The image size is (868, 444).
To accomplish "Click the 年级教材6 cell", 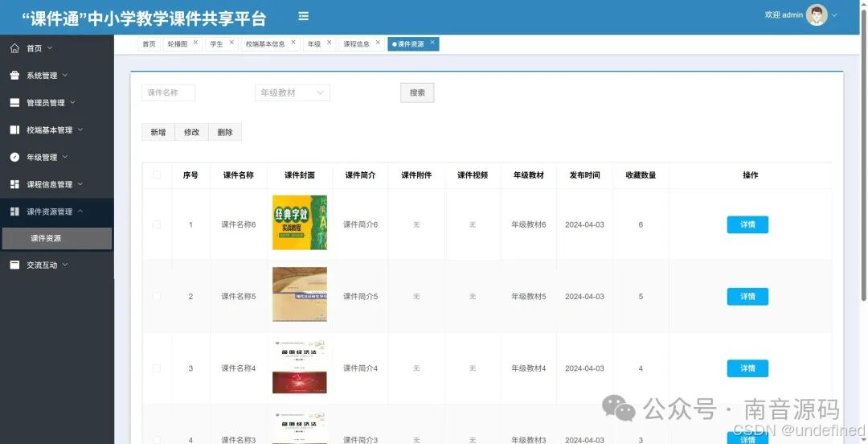I will (x=529, y=224).
